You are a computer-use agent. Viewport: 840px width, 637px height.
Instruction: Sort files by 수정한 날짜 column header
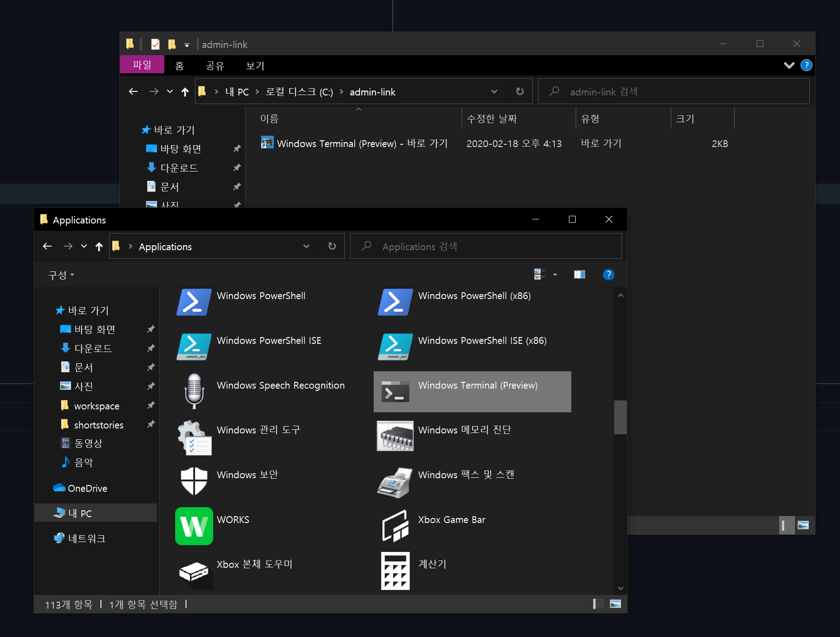point(492,119)
